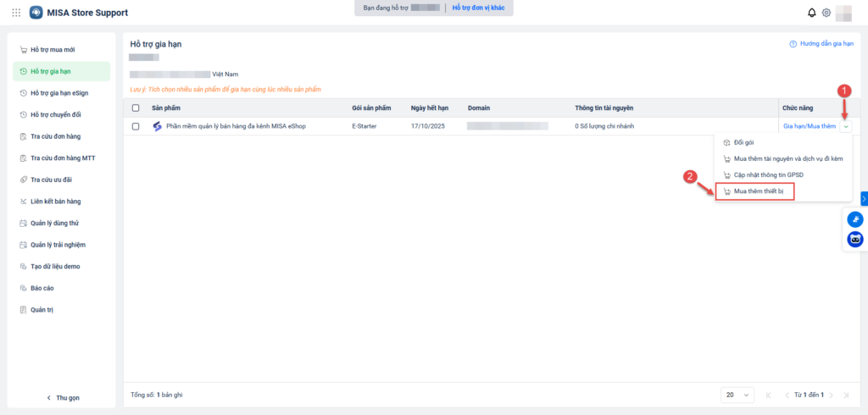Click the E-Starter package cell

(364, 126)
